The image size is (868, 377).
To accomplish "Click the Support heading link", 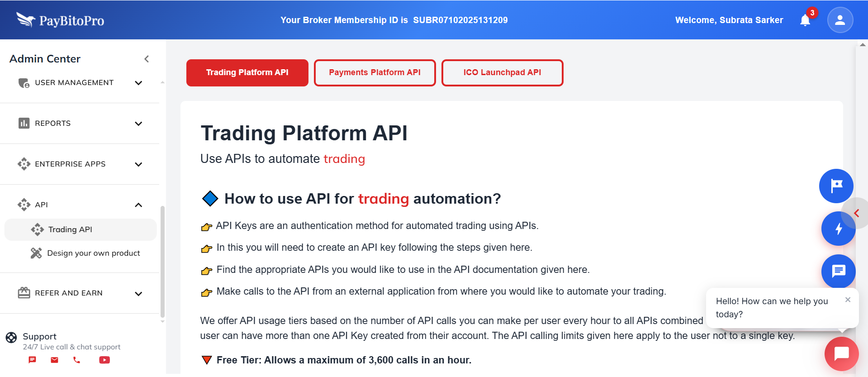I will point(40,336).
